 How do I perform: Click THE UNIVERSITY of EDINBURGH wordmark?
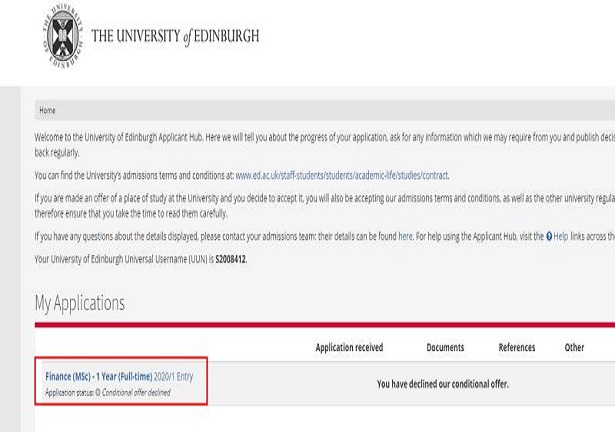[175, 36]
